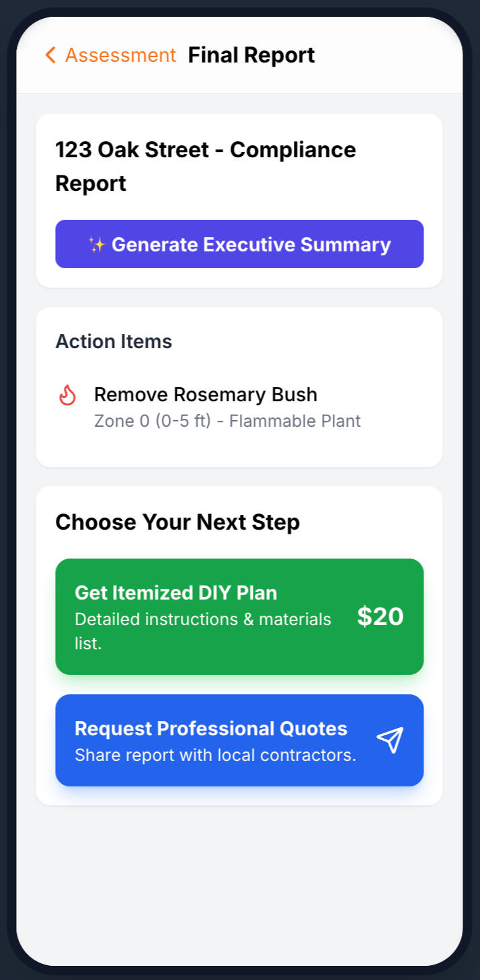The image size is (480, 980).
Task: Click the 'Request Professional Quotes' title text
Action: pyautogui.click(x=211, y=729)
